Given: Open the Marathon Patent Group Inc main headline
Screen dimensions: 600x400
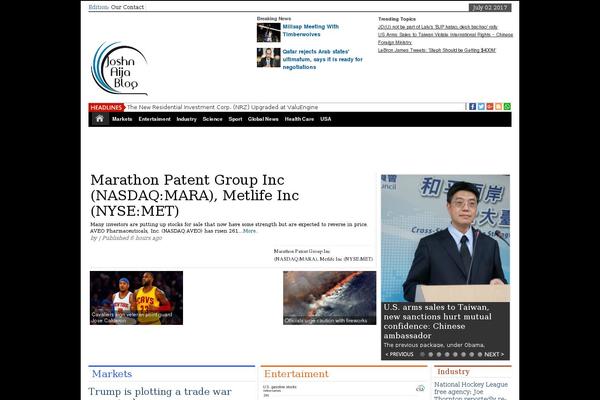Looking at the screenshot, I should 195,195.
